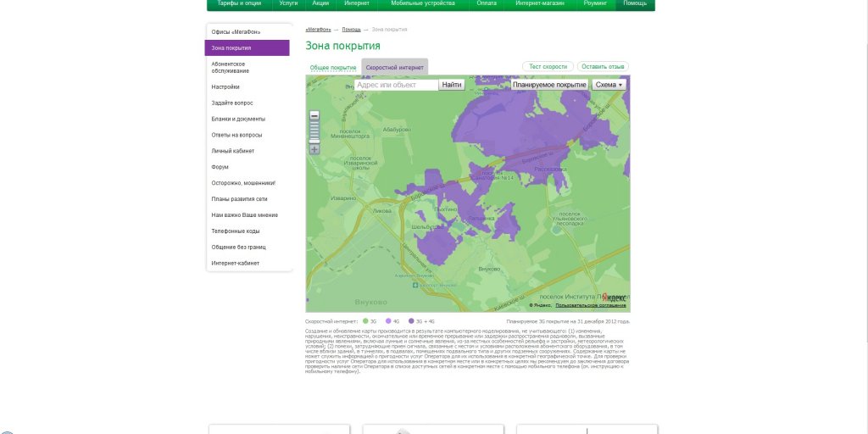
Task: Click the Шельбутово label on the map
Action: pyautogui.click(x=427, y=226)
